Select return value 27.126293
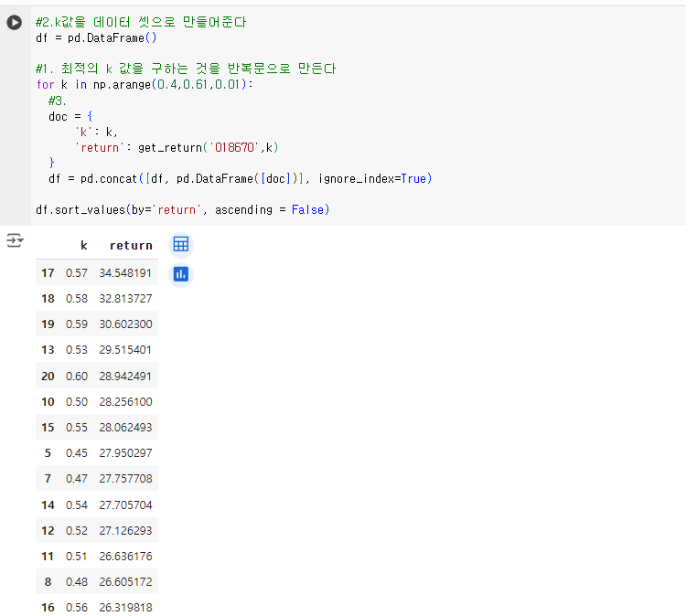686x616 pixels. click(125, 530)
